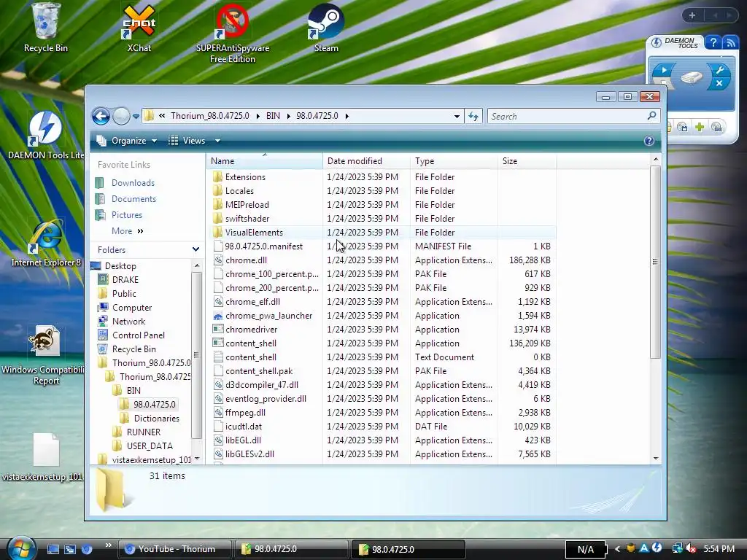Image resolution: width=747 pixels, height=560 pixels.
Task: Open address bar previous locations dropdown
Action: (x=457, y=116)
